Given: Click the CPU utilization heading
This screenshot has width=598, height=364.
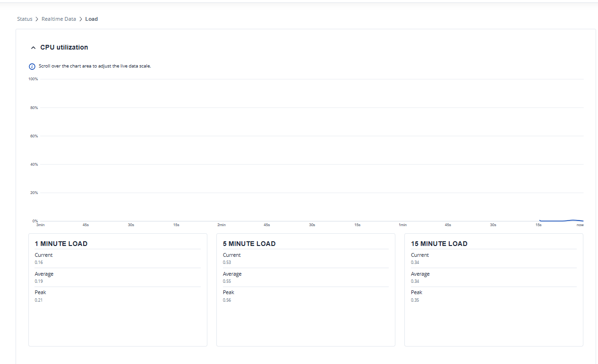Looking at the screenshot, I should coord(64,47).
